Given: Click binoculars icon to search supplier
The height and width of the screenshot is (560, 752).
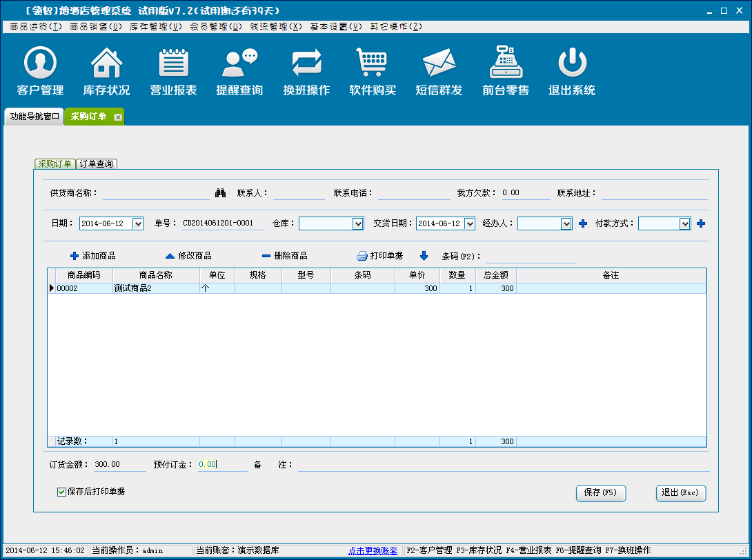Looking at the screenshot, I should point(221,193).
